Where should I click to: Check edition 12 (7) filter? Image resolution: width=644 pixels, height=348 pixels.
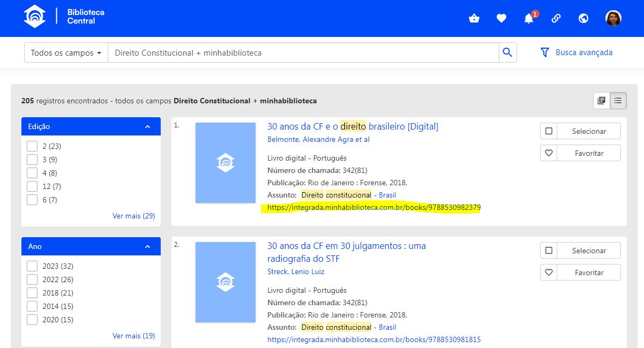point(32,186)
